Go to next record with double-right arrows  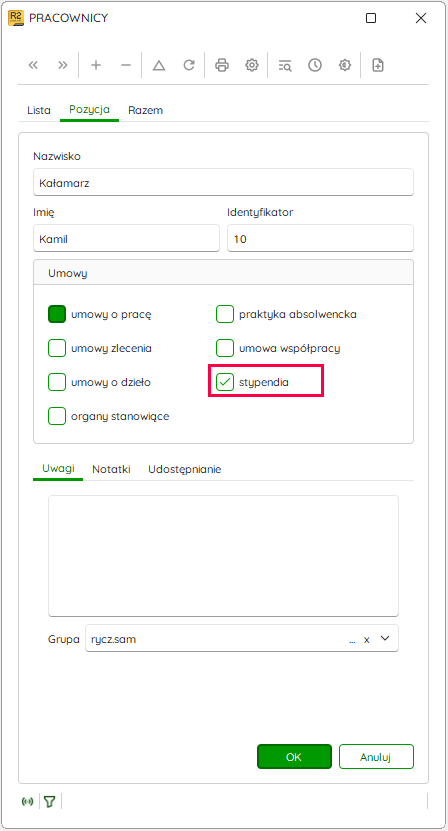pos(63,65)
